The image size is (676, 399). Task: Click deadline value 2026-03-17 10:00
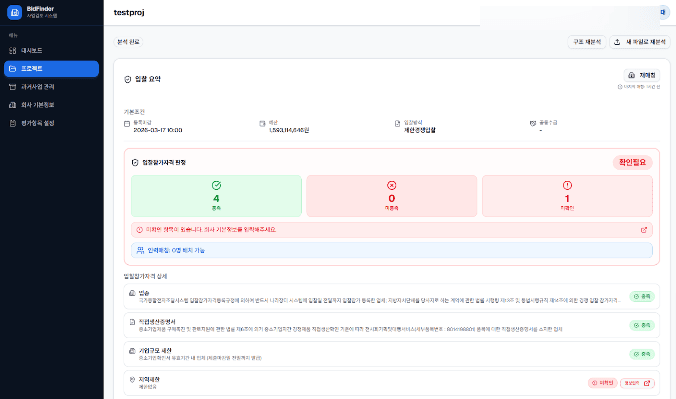(158, 130)
